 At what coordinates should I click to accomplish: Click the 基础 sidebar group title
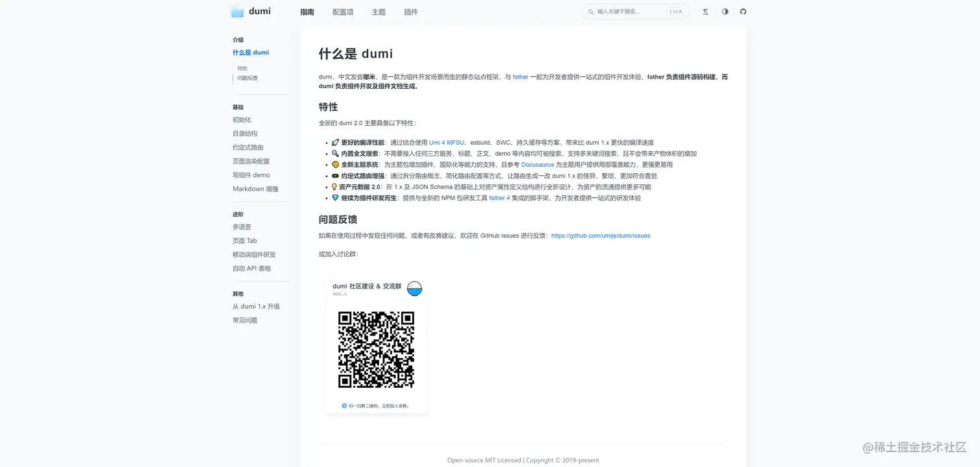click(x=238, y=107)
